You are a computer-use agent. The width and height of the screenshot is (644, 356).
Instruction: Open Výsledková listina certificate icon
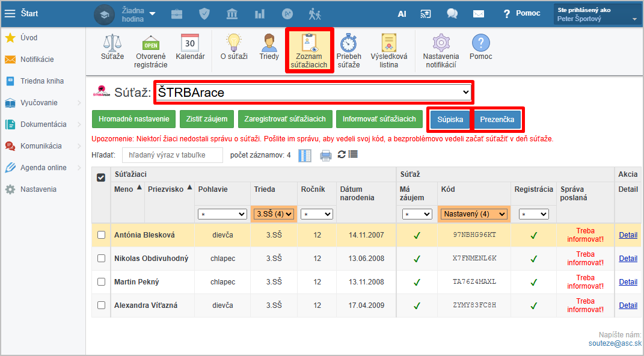tap(388, 47)
